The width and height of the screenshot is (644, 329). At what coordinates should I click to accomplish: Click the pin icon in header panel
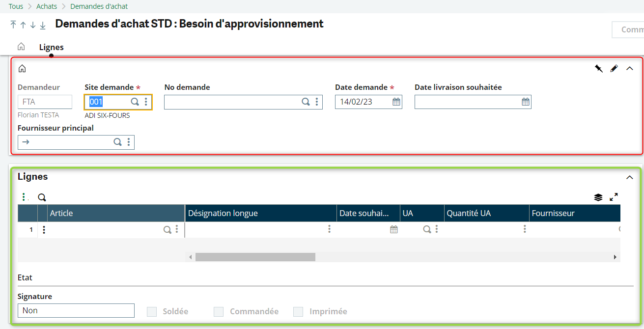pyautogui.click(x=598, y=69)
